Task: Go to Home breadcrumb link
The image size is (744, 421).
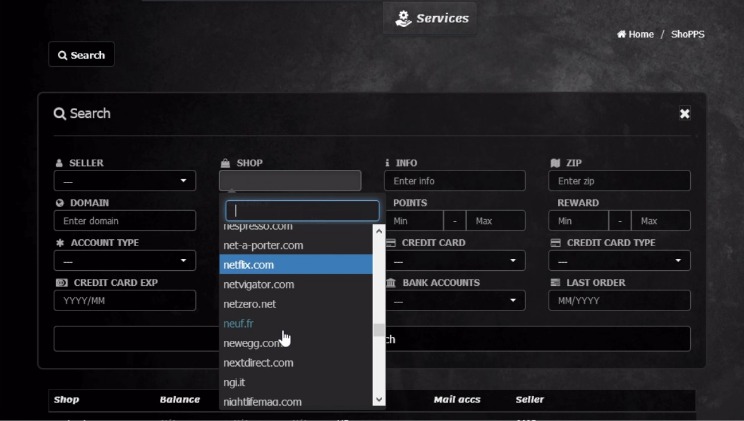Action: pyautogui.click(x=635, y=34)
